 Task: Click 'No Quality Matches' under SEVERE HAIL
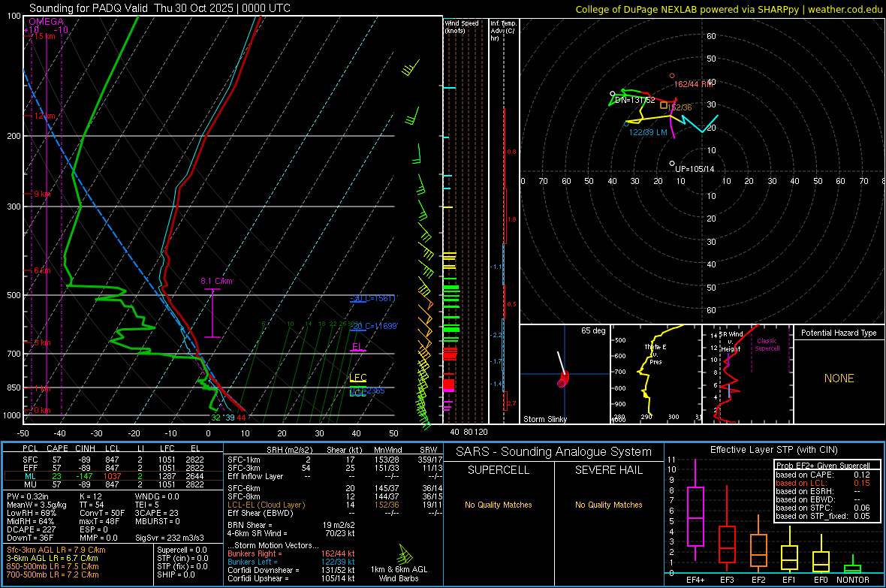pyautogui.click(x=608, y=505)
